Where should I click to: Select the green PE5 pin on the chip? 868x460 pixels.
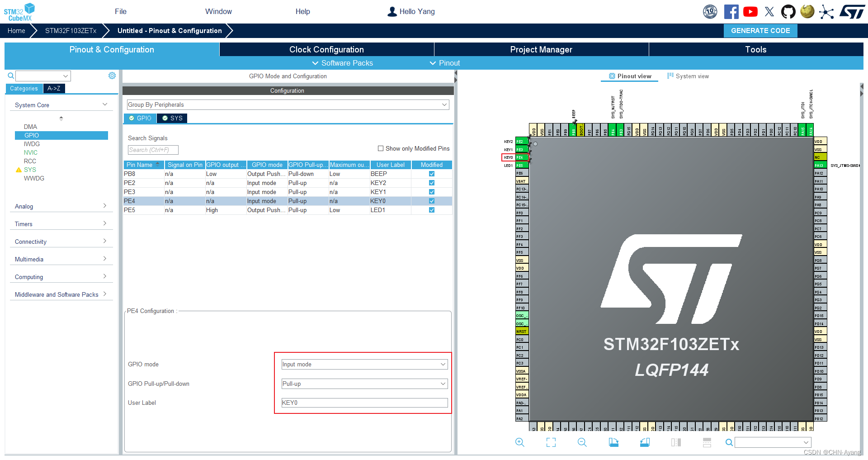point(522,166)
